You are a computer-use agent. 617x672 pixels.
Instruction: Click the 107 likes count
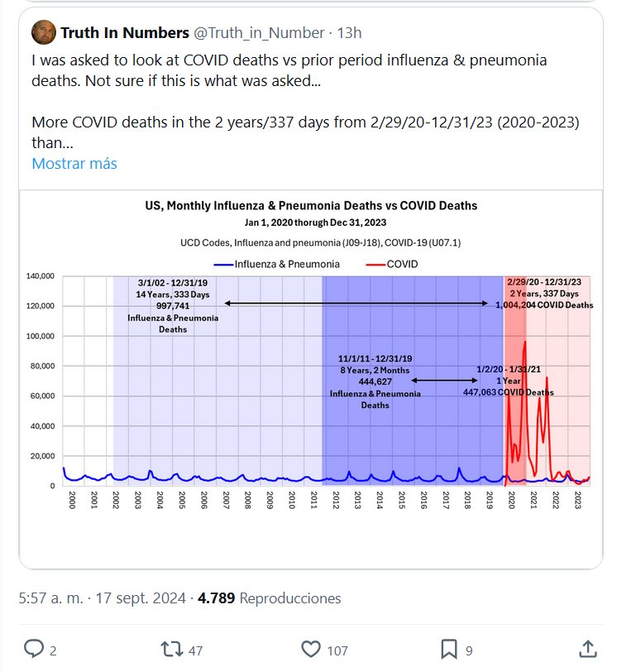coord(337,650)
